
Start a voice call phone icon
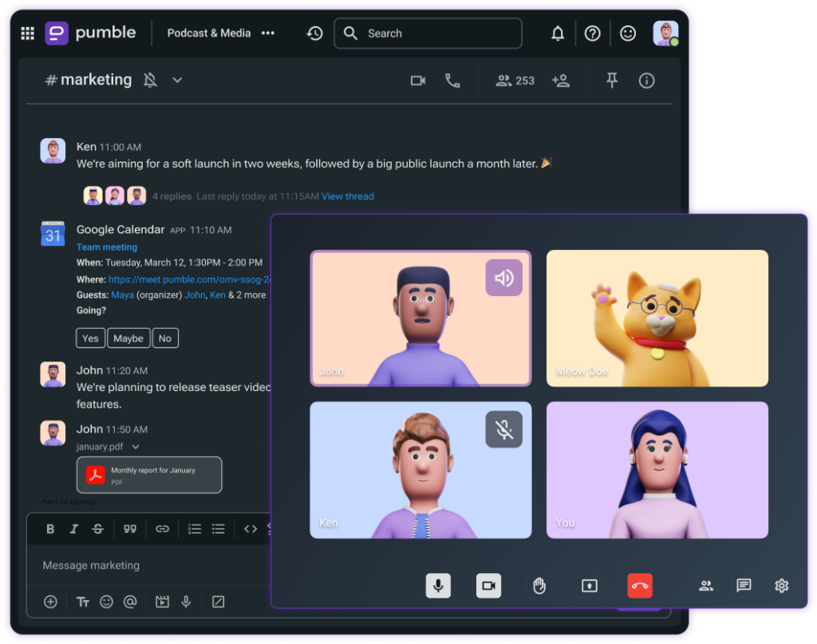(452, 81)
